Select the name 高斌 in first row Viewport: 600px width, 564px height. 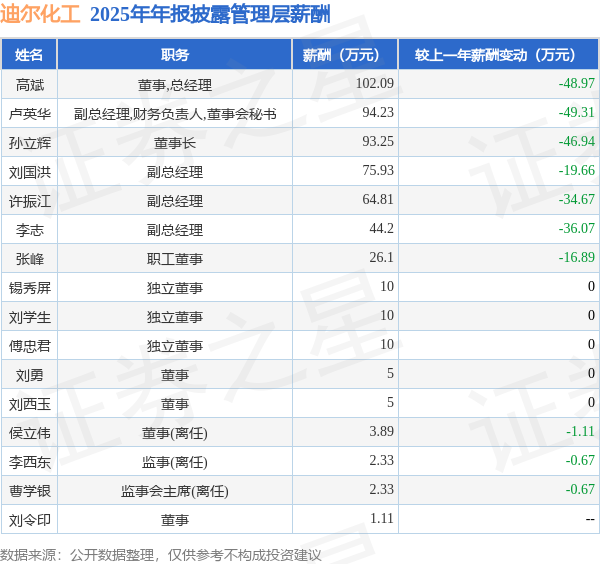pos(30,84)
